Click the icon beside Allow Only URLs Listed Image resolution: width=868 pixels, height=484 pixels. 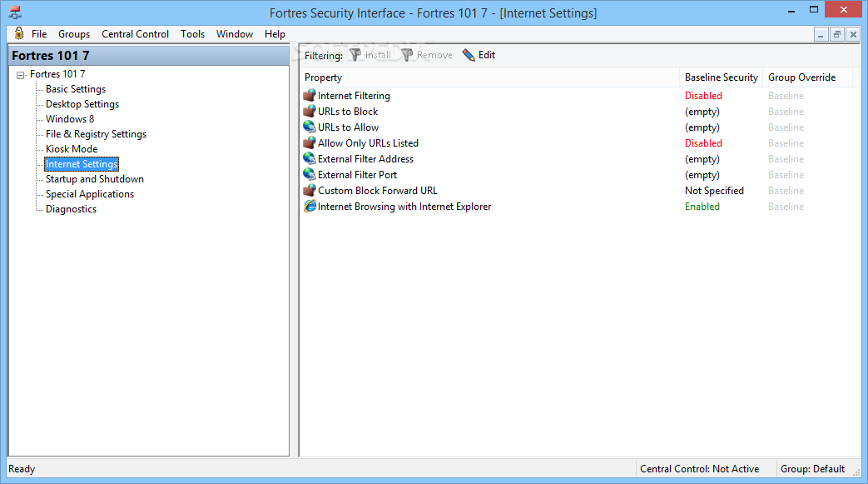tap(310, 143)
